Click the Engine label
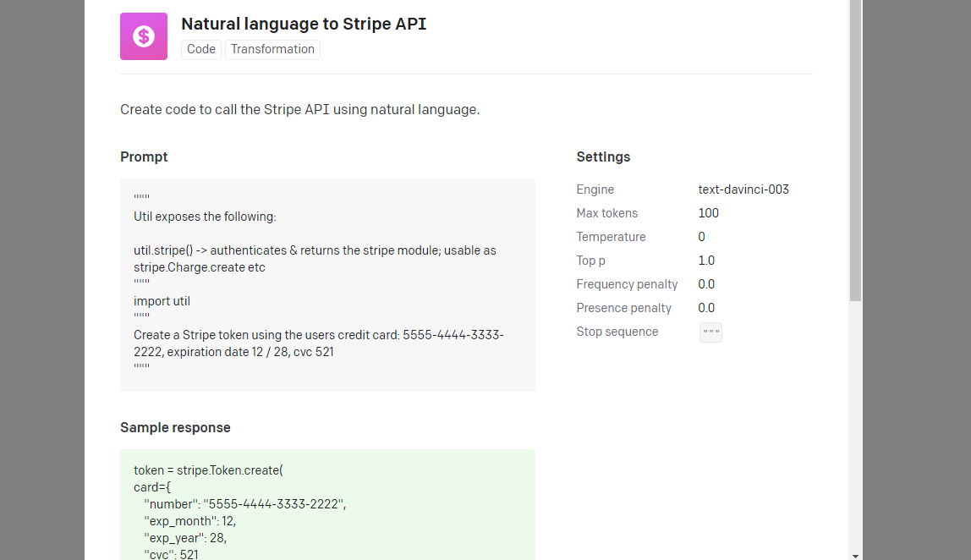The width and height of the screenshot is (971, 560). pyautogui.click(x=595, y=189)
